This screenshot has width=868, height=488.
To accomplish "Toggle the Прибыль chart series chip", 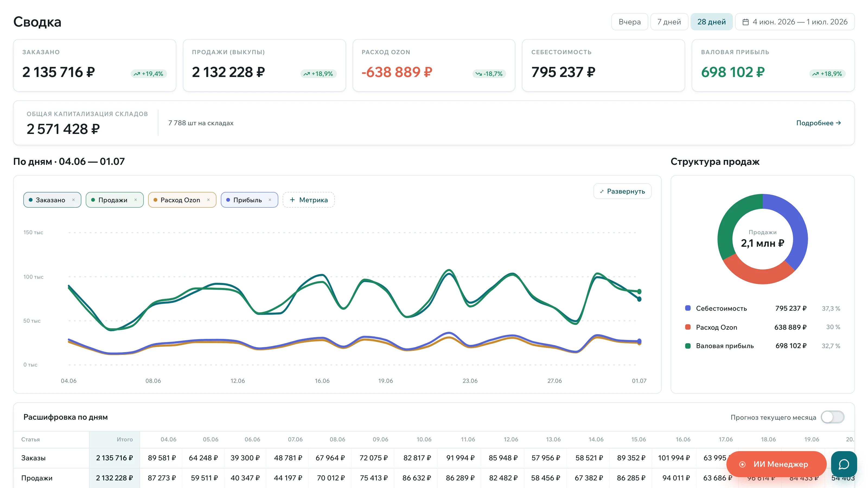I will point(249,200).
